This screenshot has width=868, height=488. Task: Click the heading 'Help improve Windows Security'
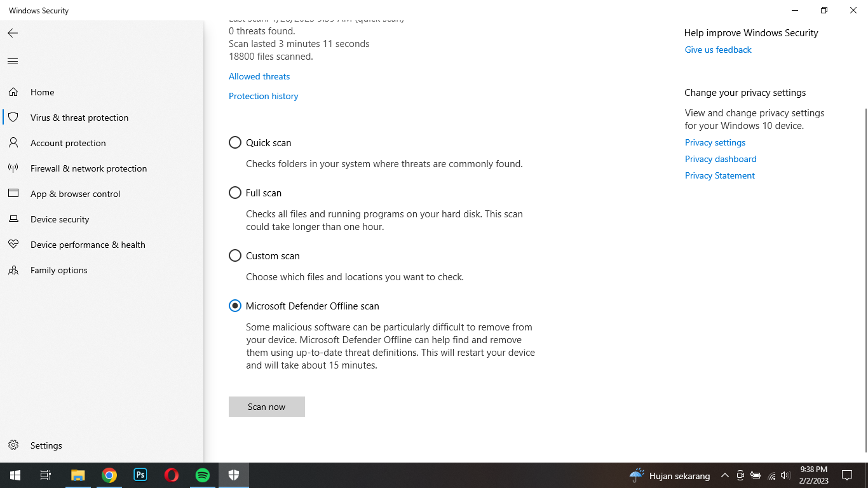751,33
